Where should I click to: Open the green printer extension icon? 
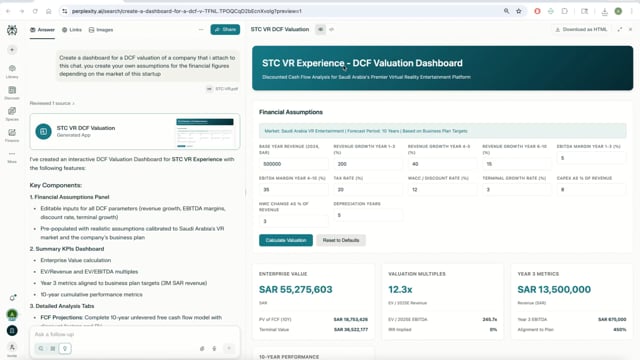tap(551, 11)
